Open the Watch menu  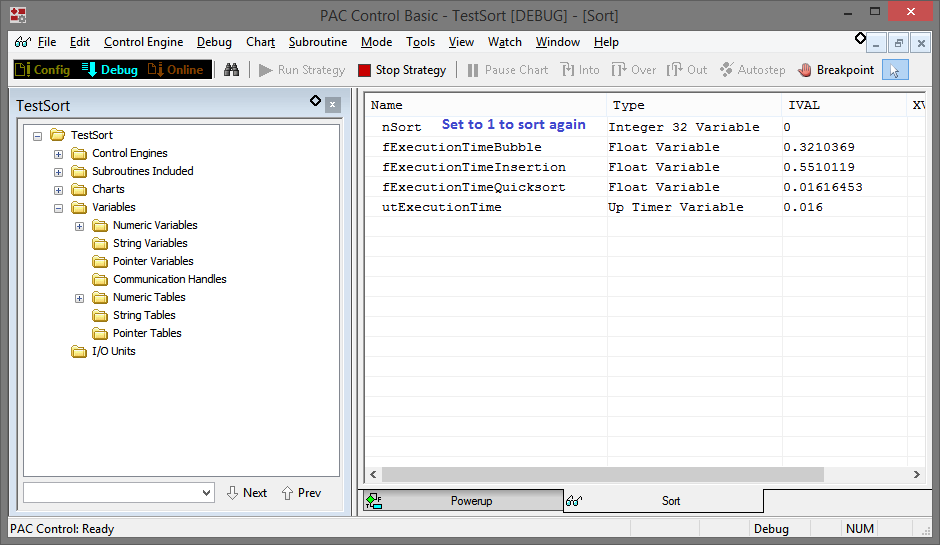[504, 42]
